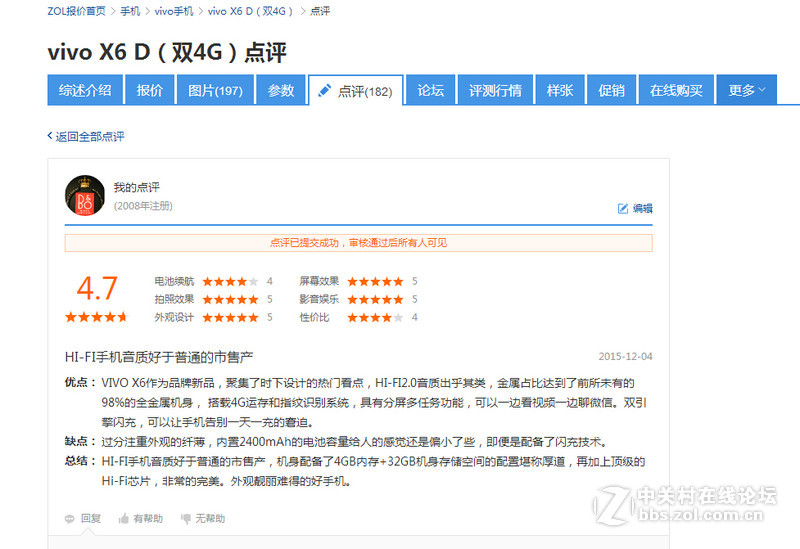Click the overall 4.7 score
Image resolution: width=800 pixels, height=549 pixels.
[97, 288]
